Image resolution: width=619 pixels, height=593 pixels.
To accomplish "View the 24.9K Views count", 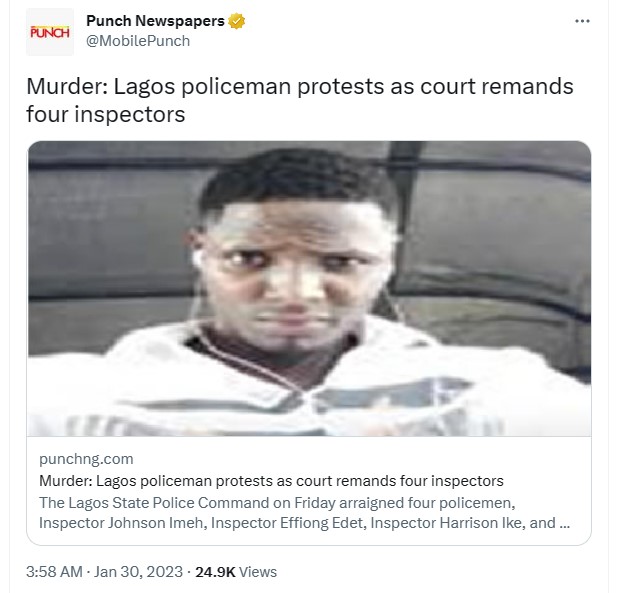I will pyautogui.click(x=236, y=572).
